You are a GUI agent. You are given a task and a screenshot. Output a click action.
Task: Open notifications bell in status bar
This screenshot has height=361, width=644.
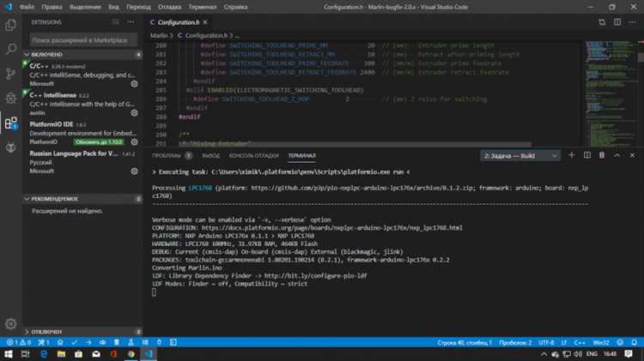click(x=635, y=342)
